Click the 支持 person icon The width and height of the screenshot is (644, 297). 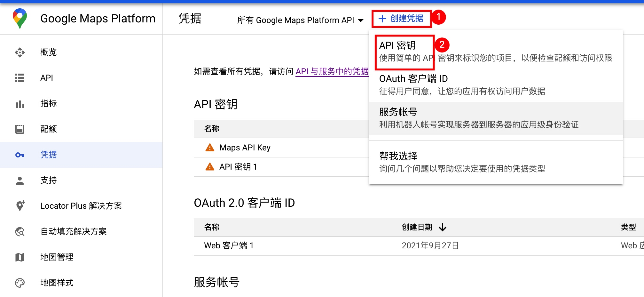[x=20, y=181]
